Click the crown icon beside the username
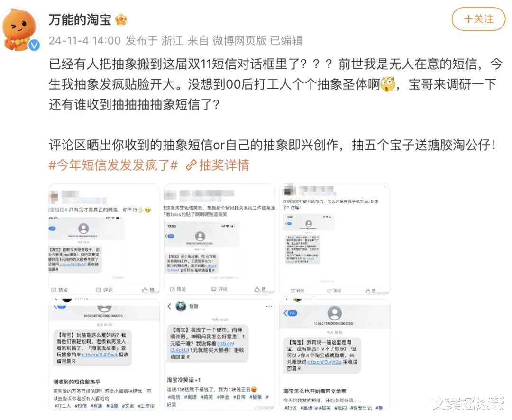This screenshot has width=512, height=420. click(121, 20)
